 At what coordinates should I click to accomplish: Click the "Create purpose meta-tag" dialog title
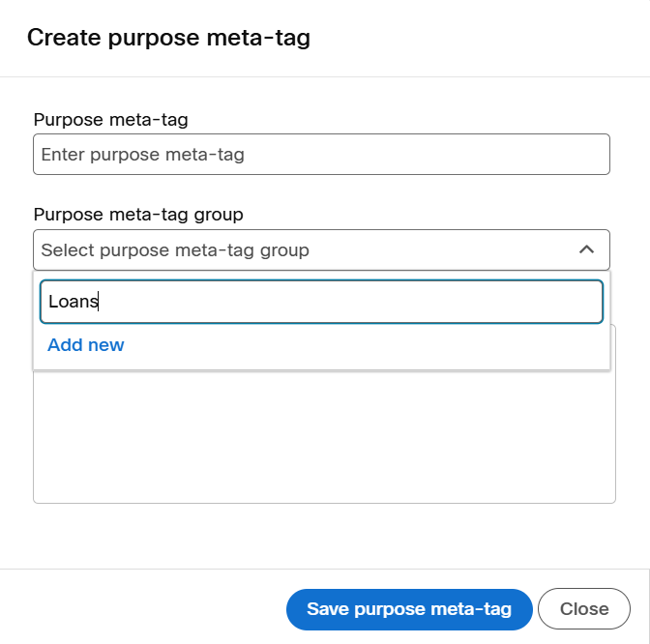point(168,38)
